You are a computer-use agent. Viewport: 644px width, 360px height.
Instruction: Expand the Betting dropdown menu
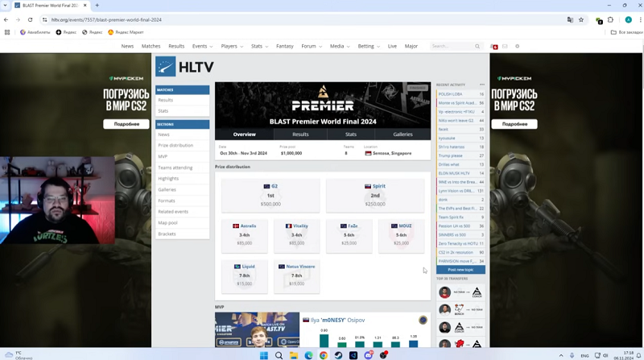tap(369, 47)
